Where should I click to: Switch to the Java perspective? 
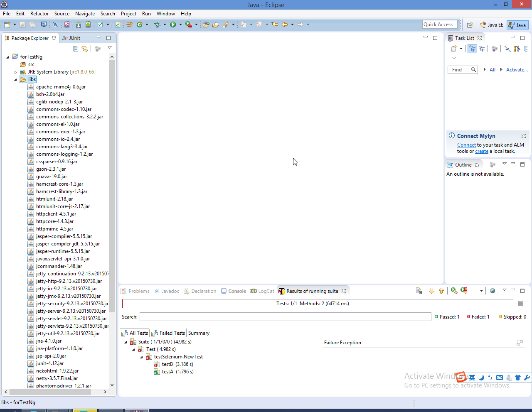click(x=517, y=25)
